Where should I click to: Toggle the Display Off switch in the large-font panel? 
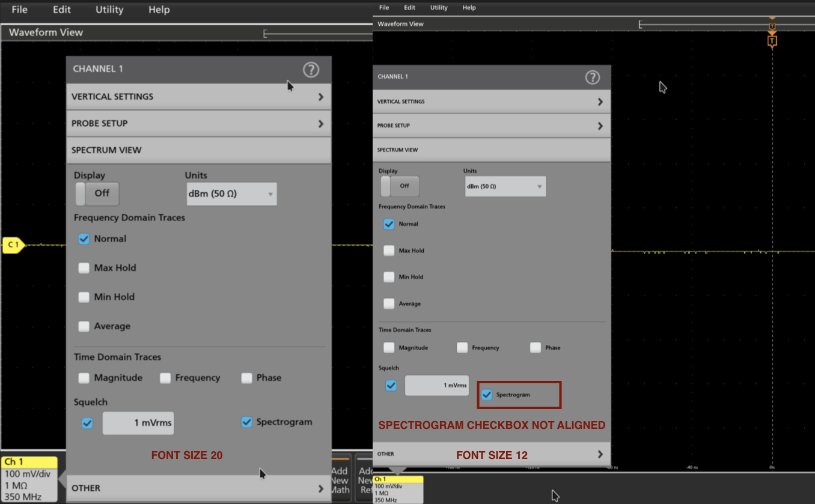pos(97,193)
